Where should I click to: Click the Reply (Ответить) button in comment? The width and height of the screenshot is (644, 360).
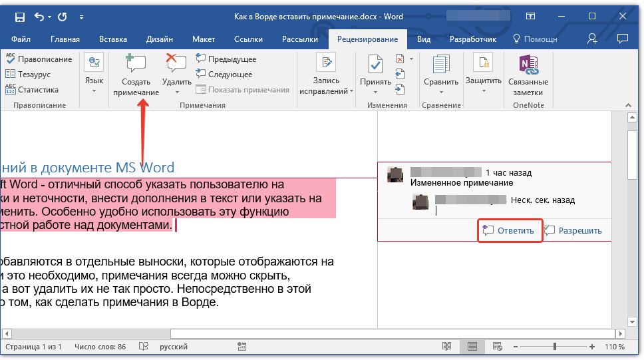click(x=509, y=231)
